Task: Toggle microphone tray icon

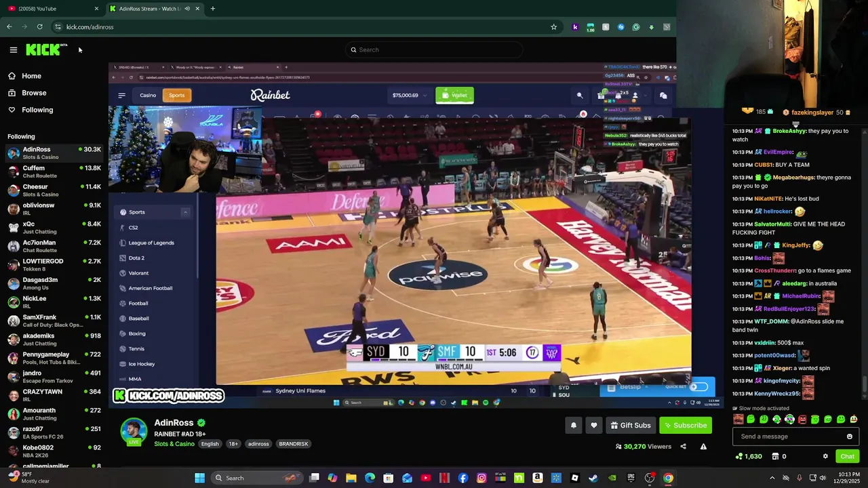Action: click(x=800, y=478)
